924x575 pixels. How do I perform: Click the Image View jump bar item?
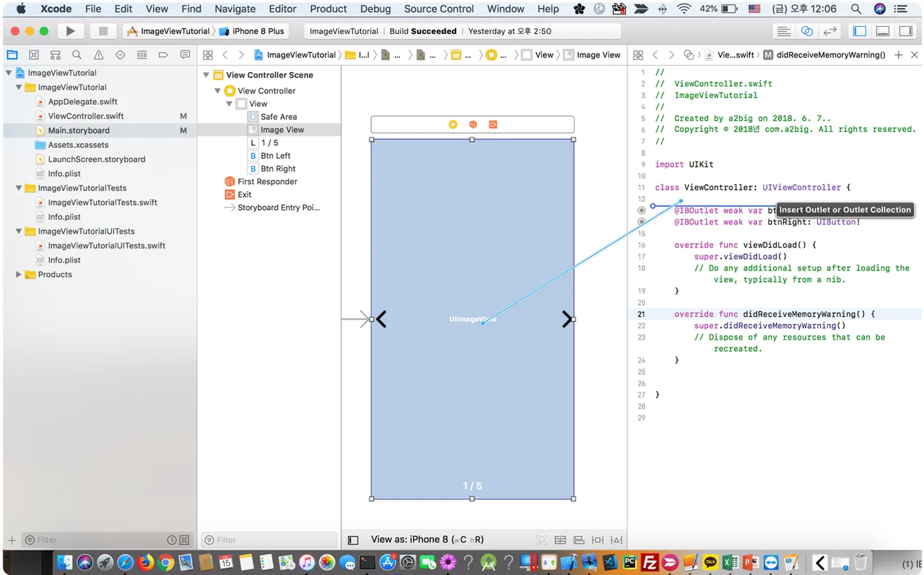pyautogui.click(x=592, y=55)
